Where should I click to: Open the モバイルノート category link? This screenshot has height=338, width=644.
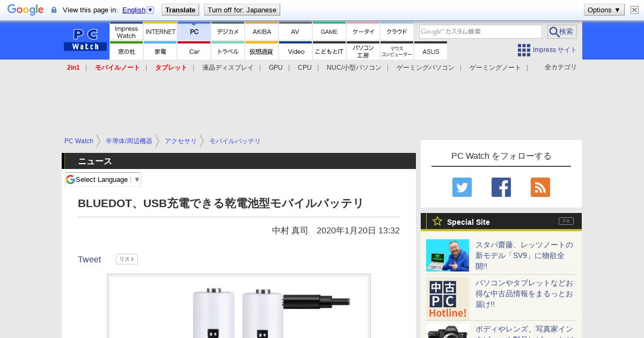click(x=118, y=68)
